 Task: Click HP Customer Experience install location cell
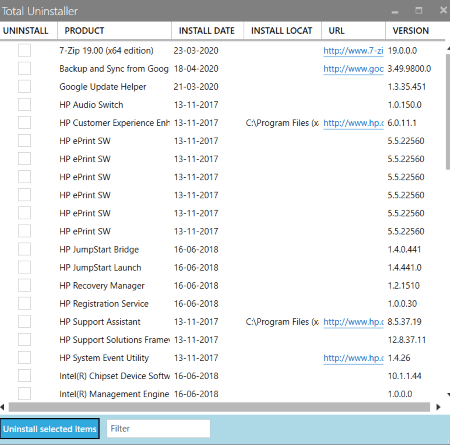282,123
